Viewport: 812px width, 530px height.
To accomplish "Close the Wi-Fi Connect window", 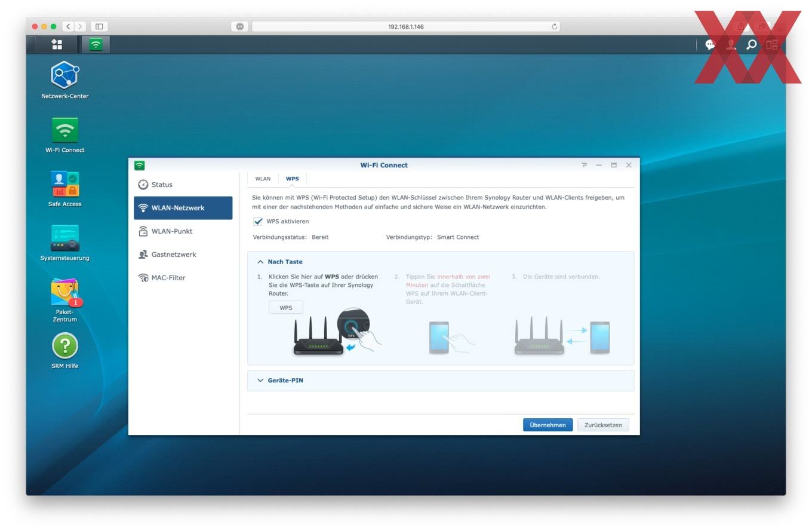I will pyautogui.click(x=629, y=165).
